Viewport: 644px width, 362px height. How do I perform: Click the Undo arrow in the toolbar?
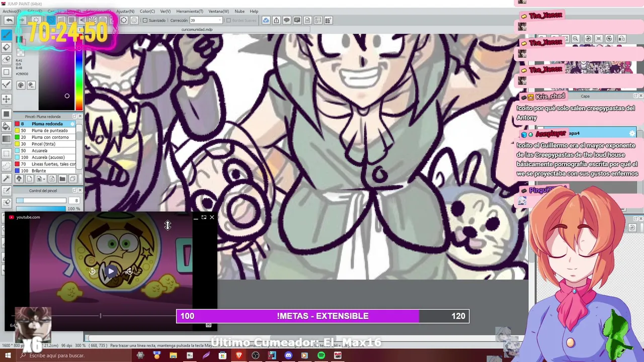point(9,20)
